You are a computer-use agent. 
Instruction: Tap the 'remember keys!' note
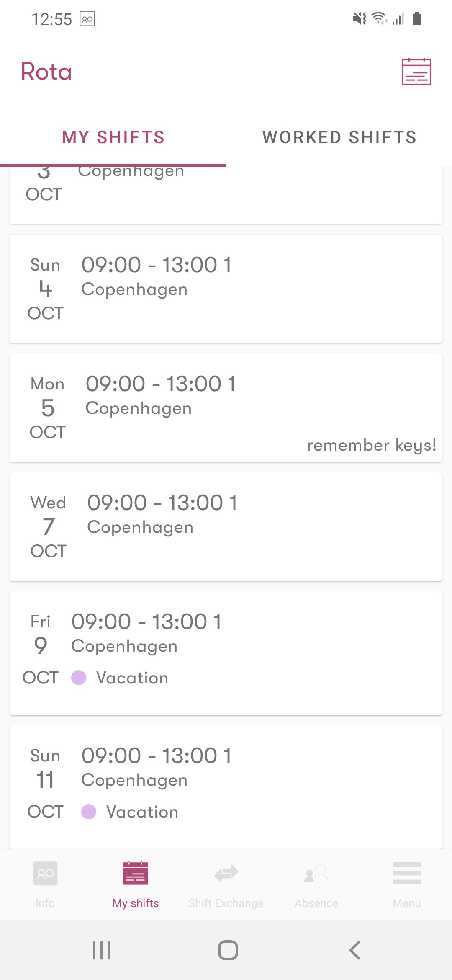click(372, 446)
